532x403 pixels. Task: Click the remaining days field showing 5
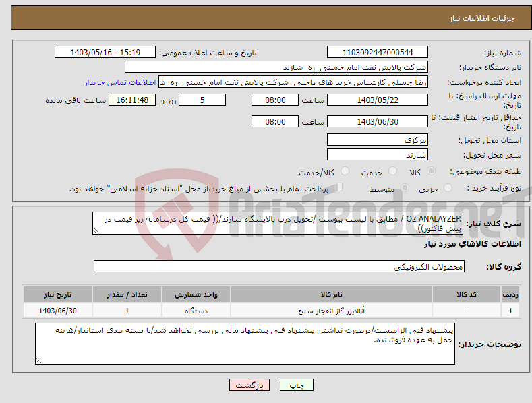point(202,100)
